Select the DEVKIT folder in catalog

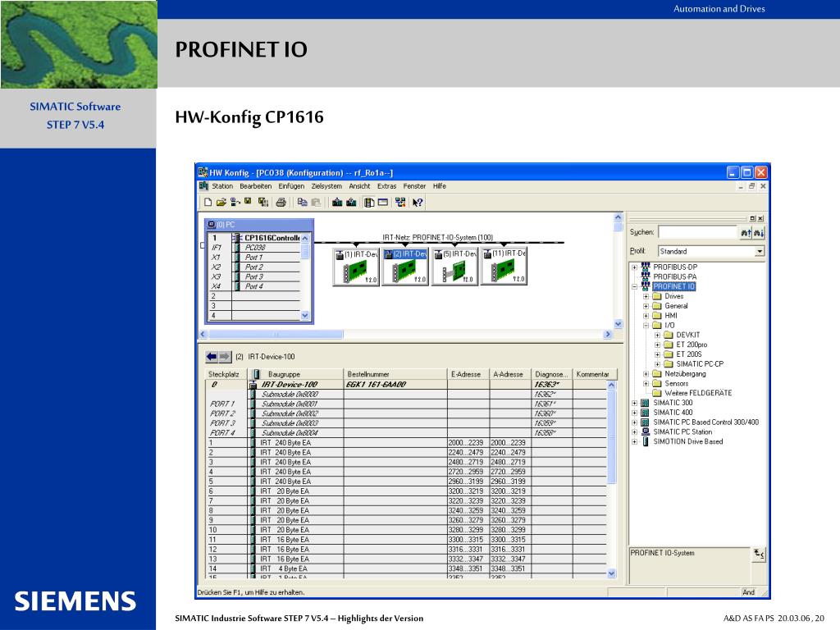pyautogui.click(x=682, y=335)
